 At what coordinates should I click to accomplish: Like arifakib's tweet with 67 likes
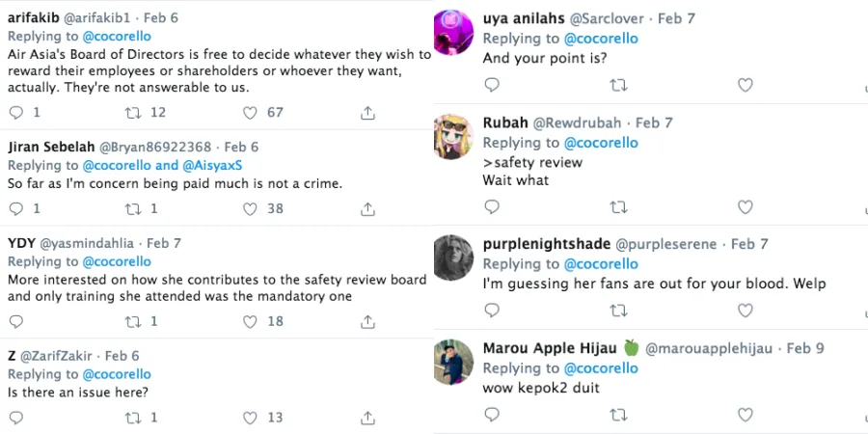pyautogui.click(x=251, y=113)
